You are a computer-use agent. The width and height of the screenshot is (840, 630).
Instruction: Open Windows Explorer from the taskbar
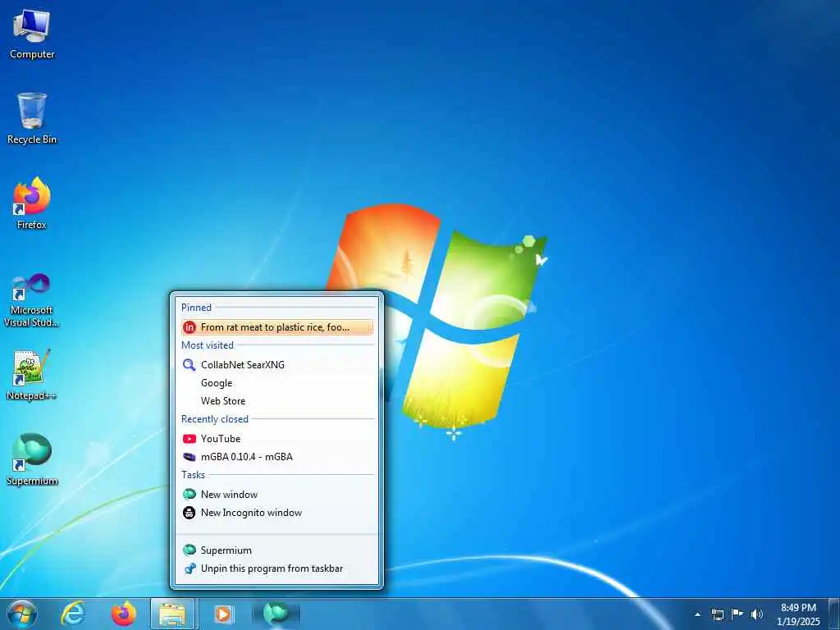click(172, 614)
